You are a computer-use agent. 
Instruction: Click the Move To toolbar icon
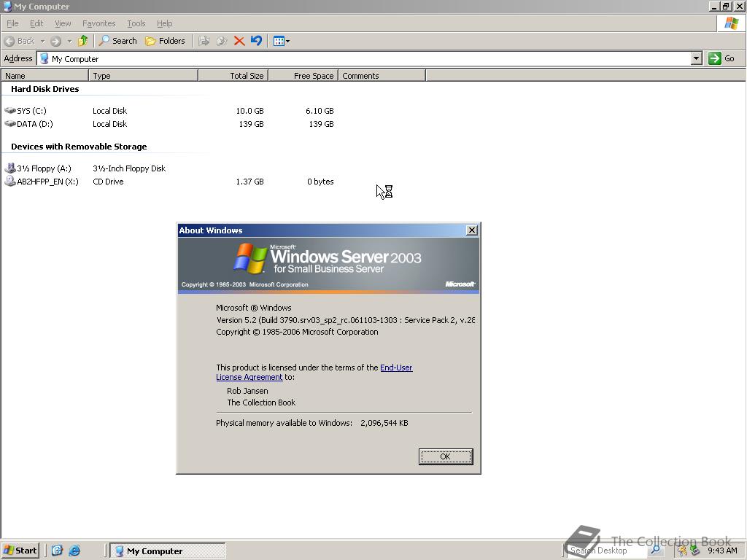tap(204, 41)
